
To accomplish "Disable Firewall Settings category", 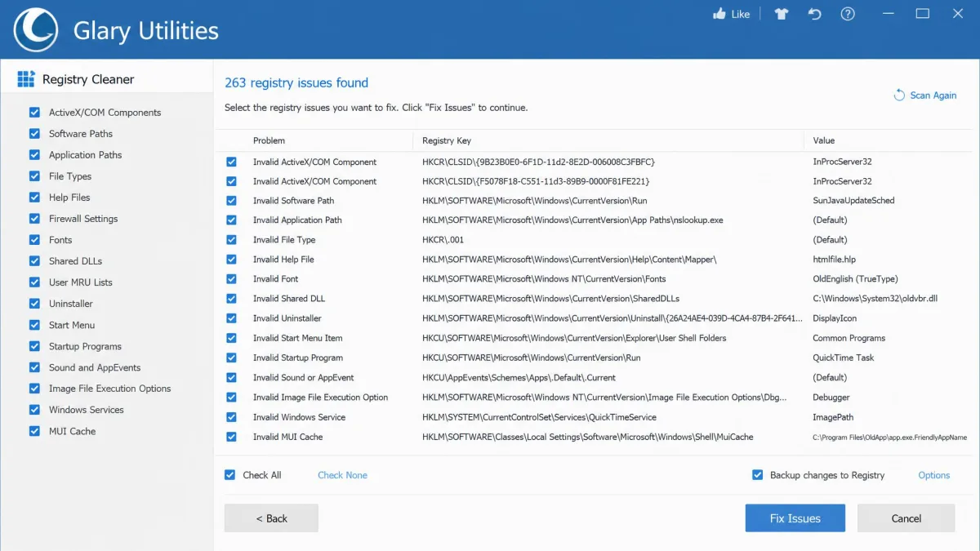I will 34,218.
